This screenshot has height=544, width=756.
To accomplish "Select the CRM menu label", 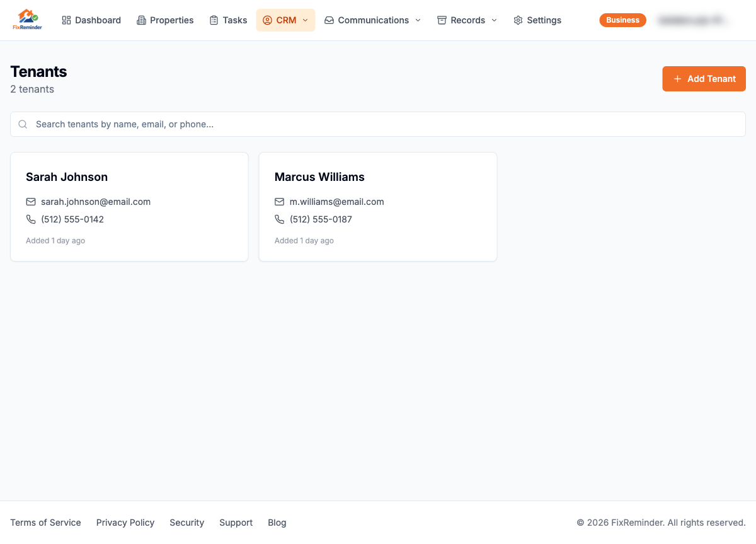I will 286,20.
